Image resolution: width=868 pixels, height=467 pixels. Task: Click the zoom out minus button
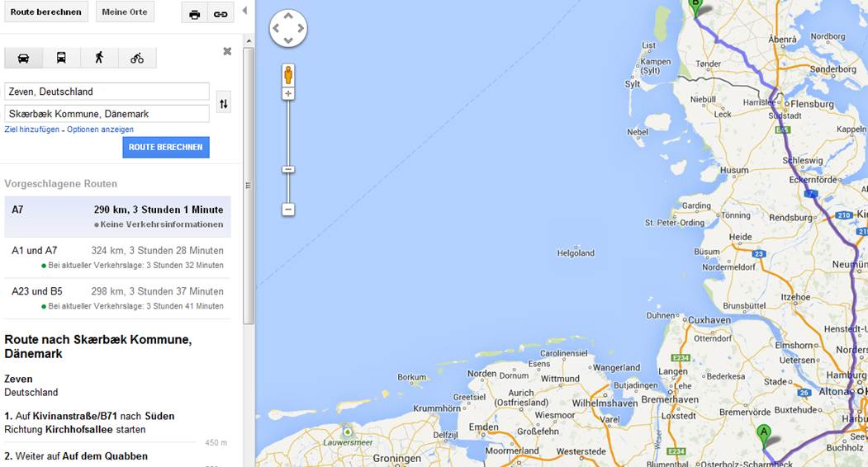(288, 210)
